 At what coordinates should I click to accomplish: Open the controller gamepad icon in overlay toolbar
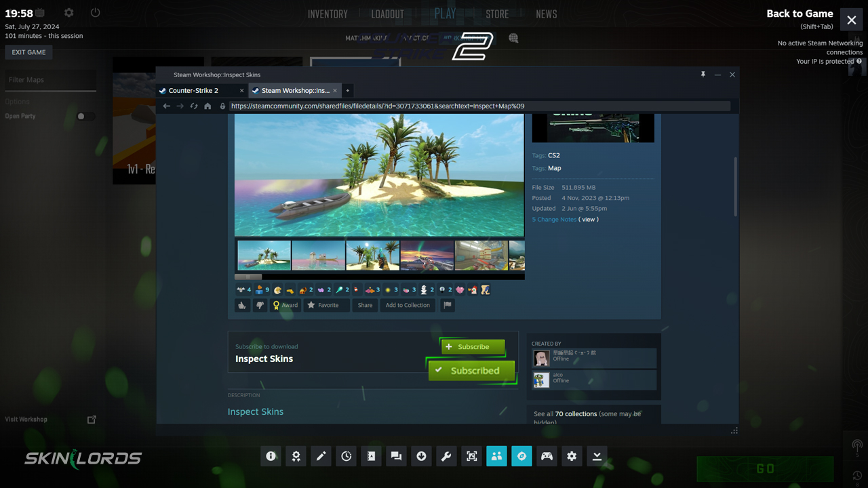coord(547,456)
